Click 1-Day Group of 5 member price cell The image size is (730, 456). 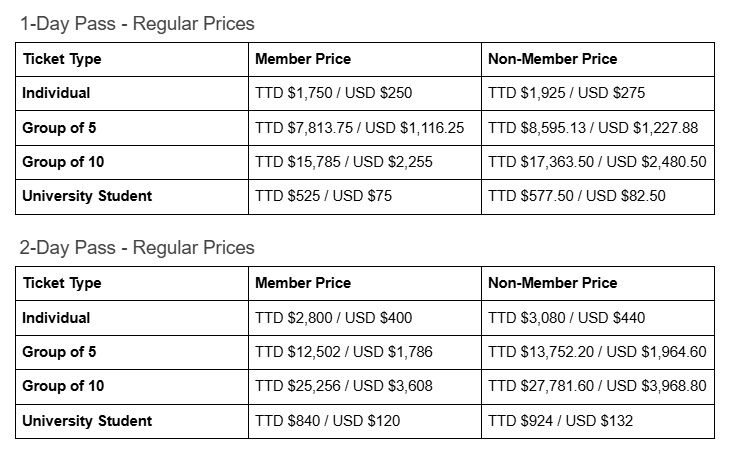(x=365, y=128)
